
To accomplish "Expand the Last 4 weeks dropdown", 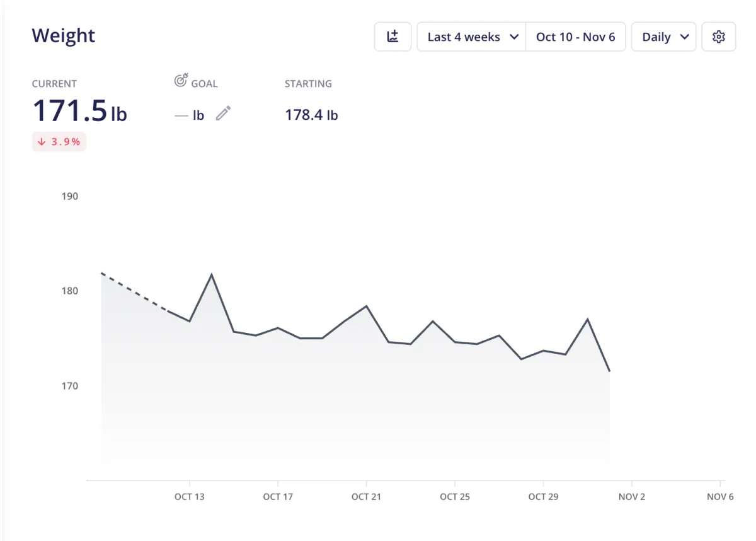I will pyautogui.click(x=472, y=37).
